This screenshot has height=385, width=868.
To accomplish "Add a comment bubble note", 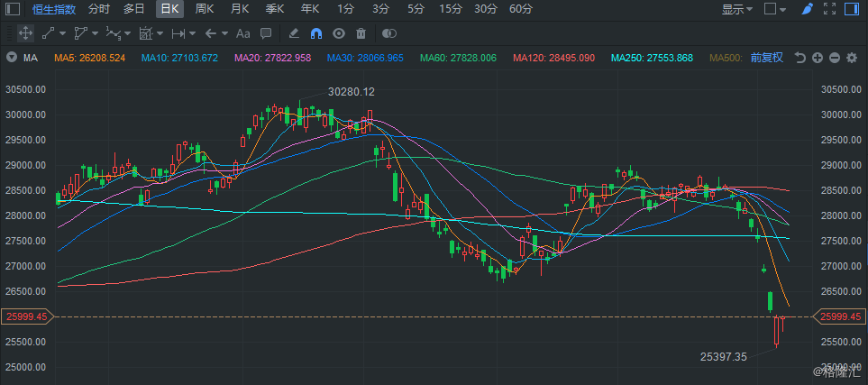I will click(266, 33).
